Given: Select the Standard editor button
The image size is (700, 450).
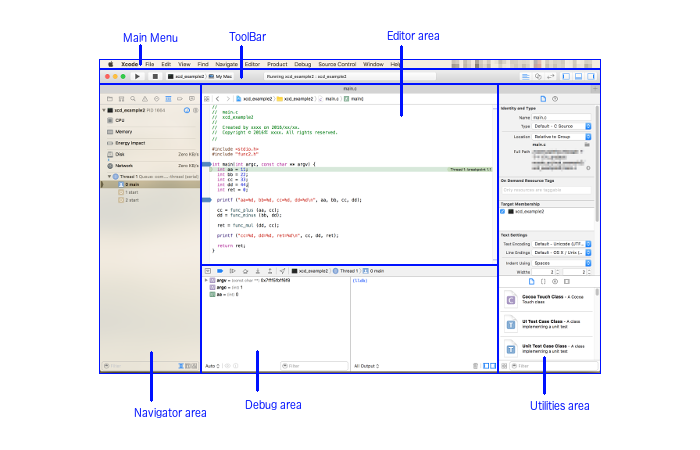Looking at the screenshot, I should pyautogui.click(x=525, y=76).
